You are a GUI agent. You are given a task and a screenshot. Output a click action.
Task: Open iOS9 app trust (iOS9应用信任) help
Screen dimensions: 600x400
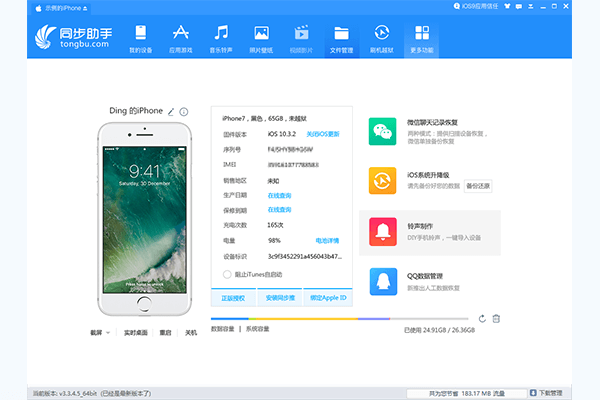[476, 6]
